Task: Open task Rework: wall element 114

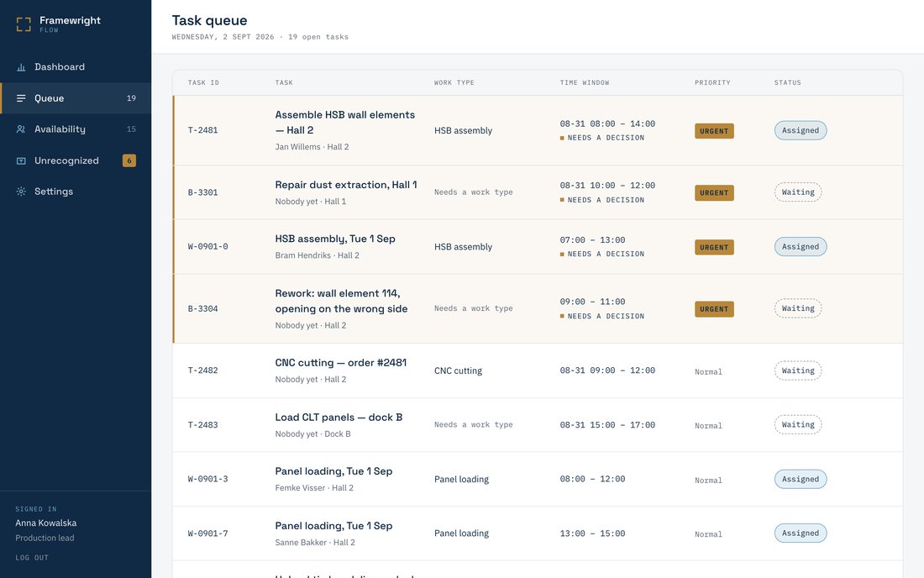Action: [341, 301]
